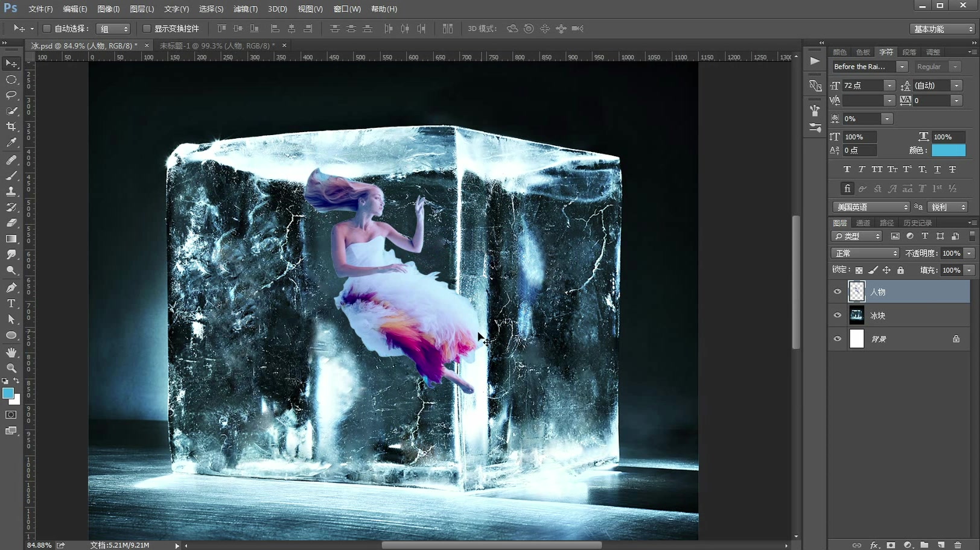Toggle lock transparent pixels

tap(859, 270)
